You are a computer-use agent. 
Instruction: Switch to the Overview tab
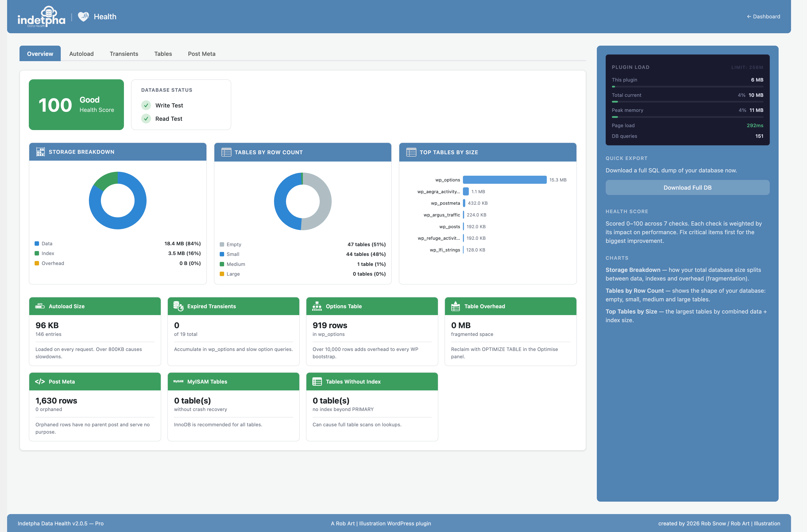[x=40, y=54]
